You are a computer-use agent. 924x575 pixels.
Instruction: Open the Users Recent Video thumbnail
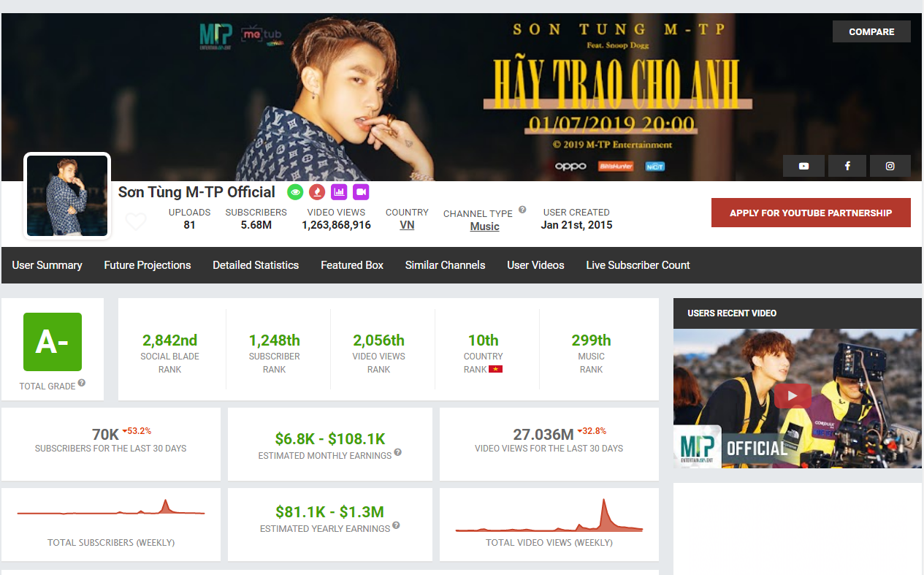[797, 398]
